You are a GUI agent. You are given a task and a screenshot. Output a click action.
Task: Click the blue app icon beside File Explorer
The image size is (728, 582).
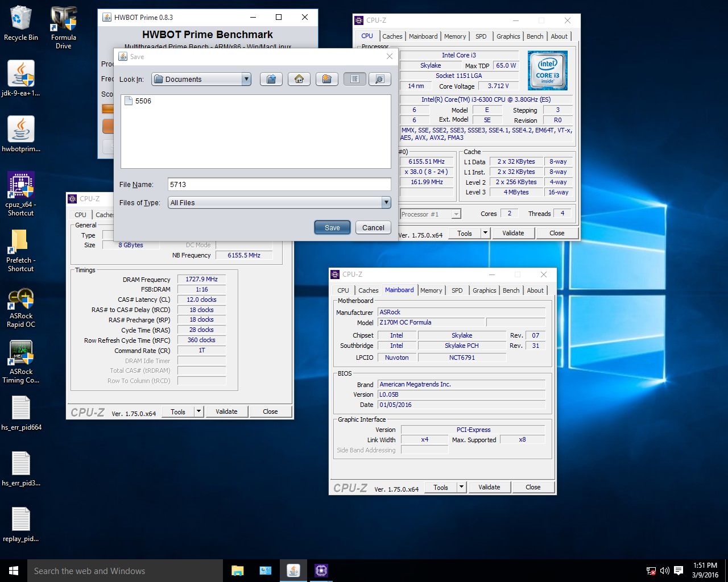[x=266, y=571]
